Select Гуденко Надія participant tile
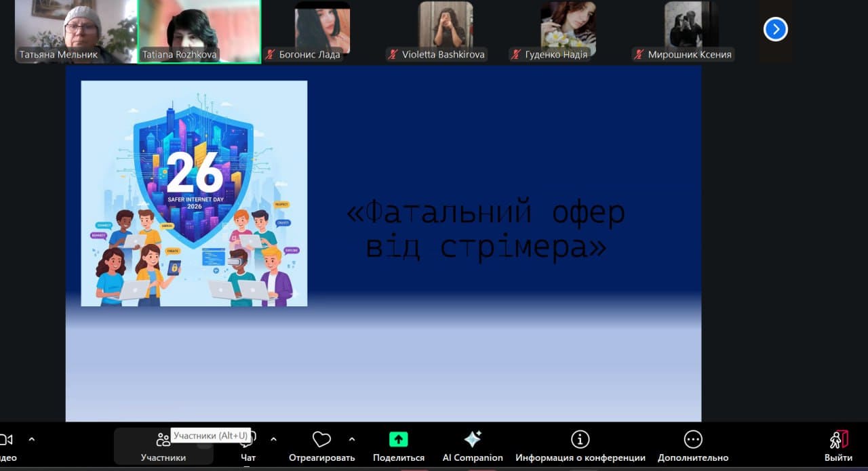This screenshot has height=471, width=868. point(568,31)
